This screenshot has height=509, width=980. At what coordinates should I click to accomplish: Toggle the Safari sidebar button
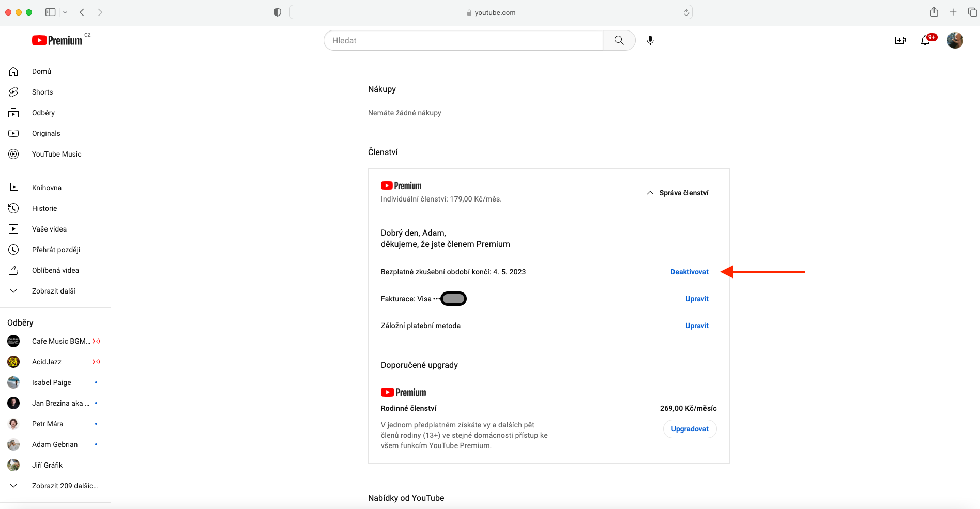tap(50, 12)
